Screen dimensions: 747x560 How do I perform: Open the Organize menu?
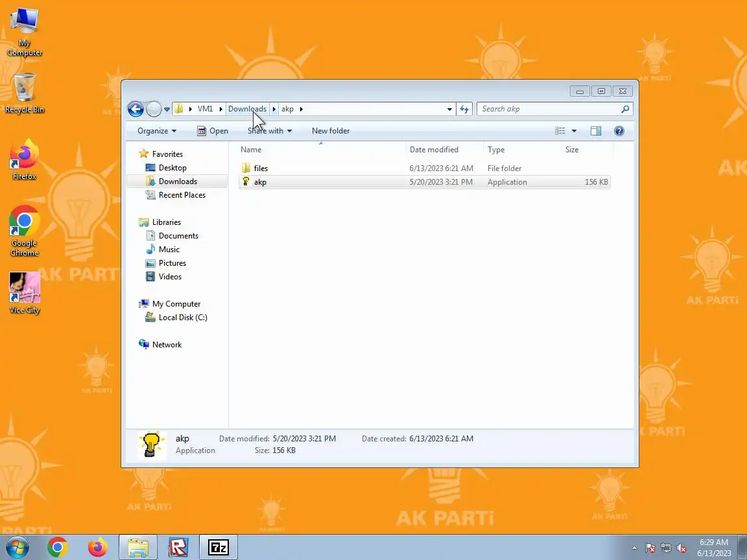(x=157, y=131)
